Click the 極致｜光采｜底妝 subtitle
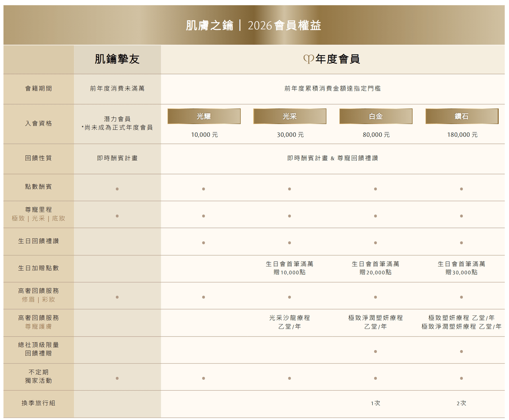The width and height of the screenshot is (509, 420). click(x=39, y=218)
